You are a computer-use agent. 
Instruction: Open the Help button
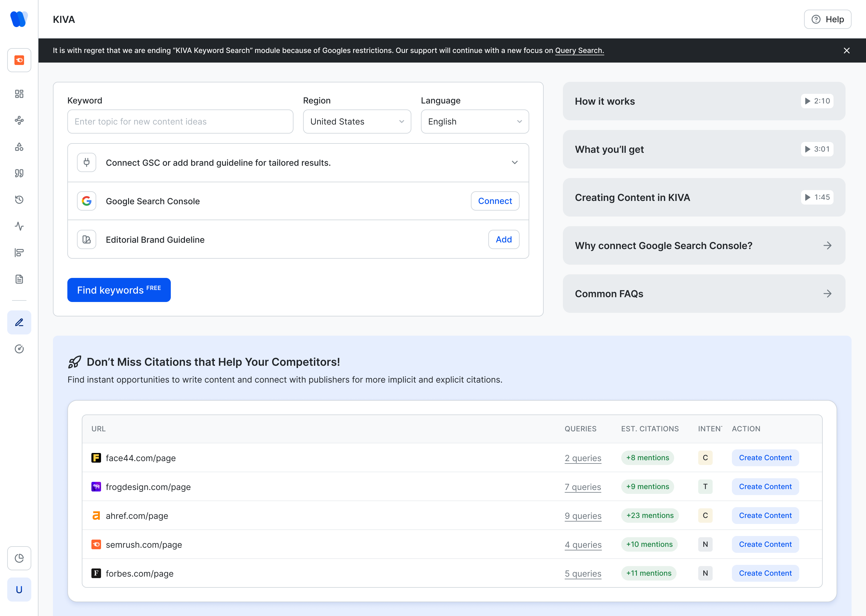[828, 19]
